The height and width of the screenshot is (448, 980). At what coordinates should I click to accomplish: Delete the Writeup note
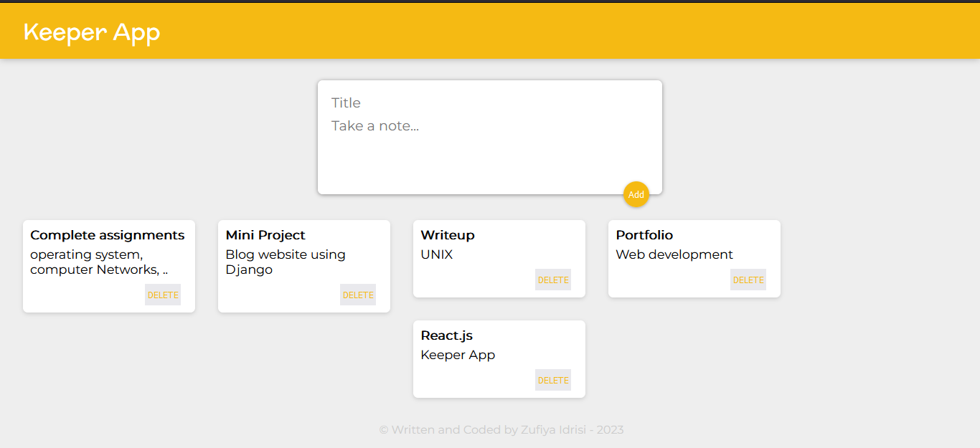[552, 280]
